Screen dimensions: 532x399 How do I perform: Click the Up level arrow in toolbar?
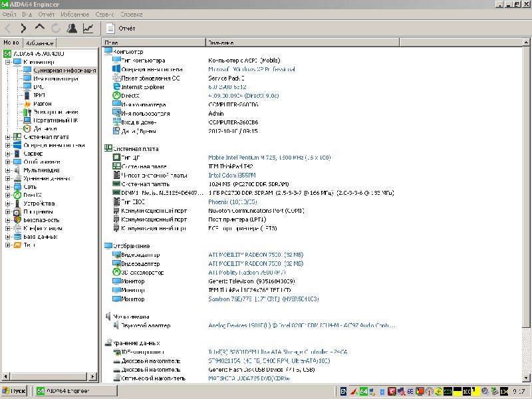[39, 28]
